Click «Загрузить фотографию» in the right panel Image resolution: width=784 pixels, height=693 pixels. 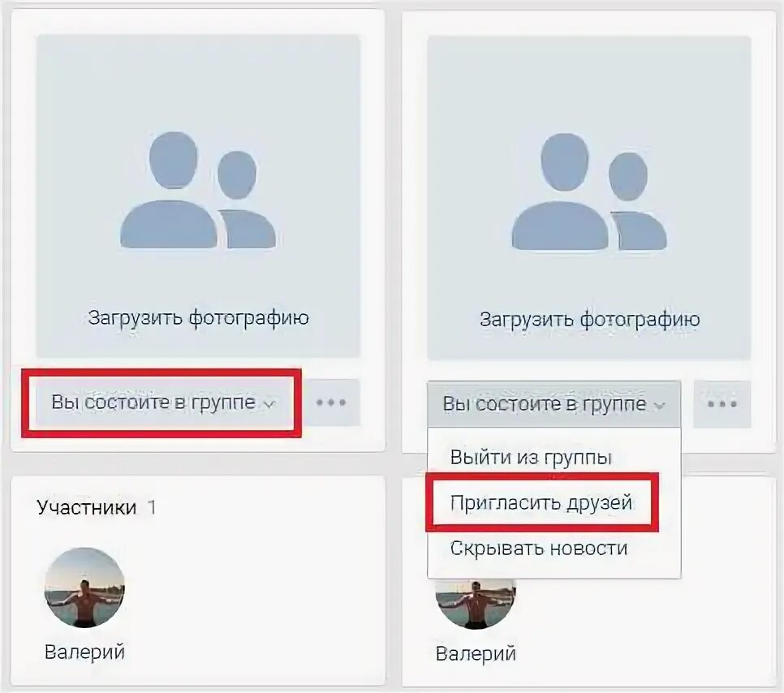[x=589, y=320]
